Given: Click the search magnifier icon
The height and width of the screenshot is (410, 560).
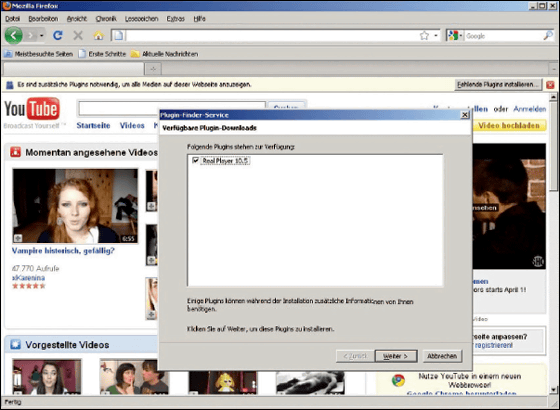Looking at the screenshot, I should pyautogui.click(x=548, y=35).
